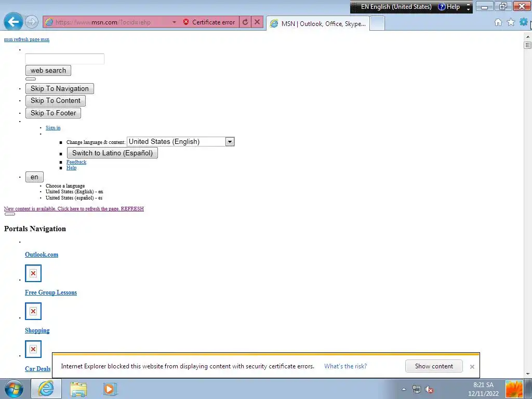The image size is (532, 399).
Task: Click the Help question mark icon
Action: 442,7
